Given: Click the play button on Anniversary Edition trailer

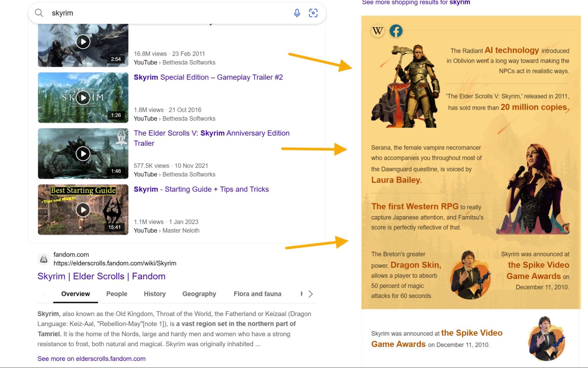Looking at the screenshot, I should [83, 153].
